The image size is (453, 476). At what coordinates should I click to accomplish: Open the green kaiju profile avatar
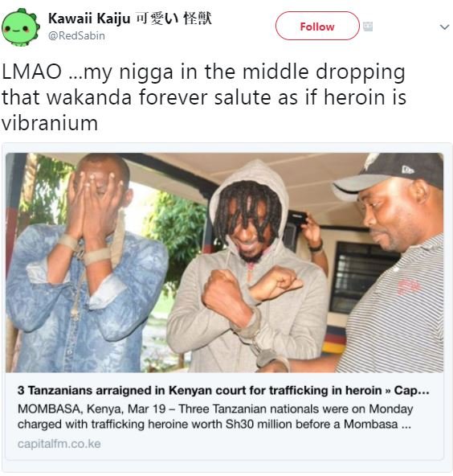(x=20, y=27)
